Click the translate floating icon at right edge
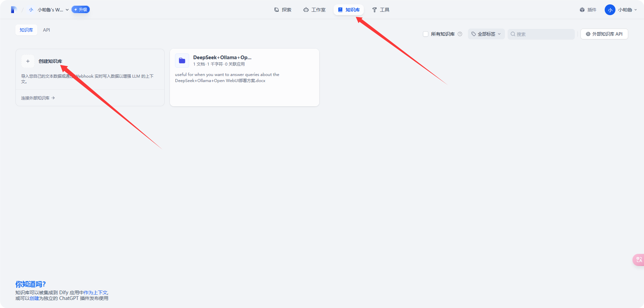Image resolution: width=644 pixels, height=308 pixels. (x=639, y=260)
